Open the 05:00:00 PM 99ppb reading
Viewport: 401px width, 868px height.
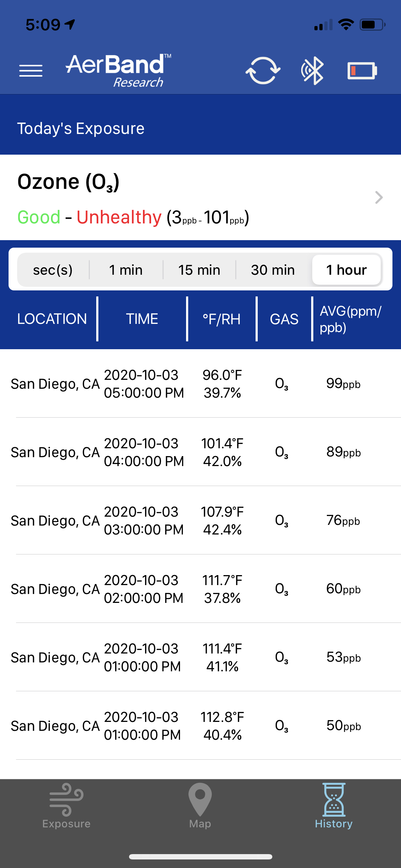tap(200, 384)
